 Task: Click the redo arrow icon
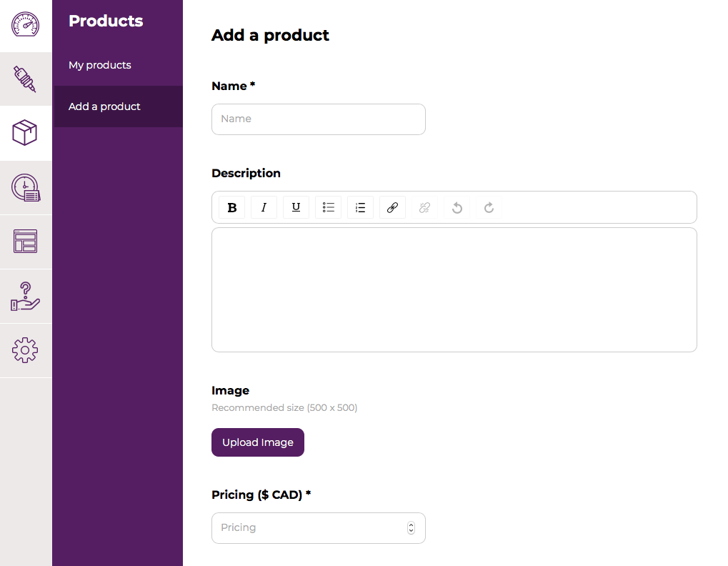[x=489, y=207]
